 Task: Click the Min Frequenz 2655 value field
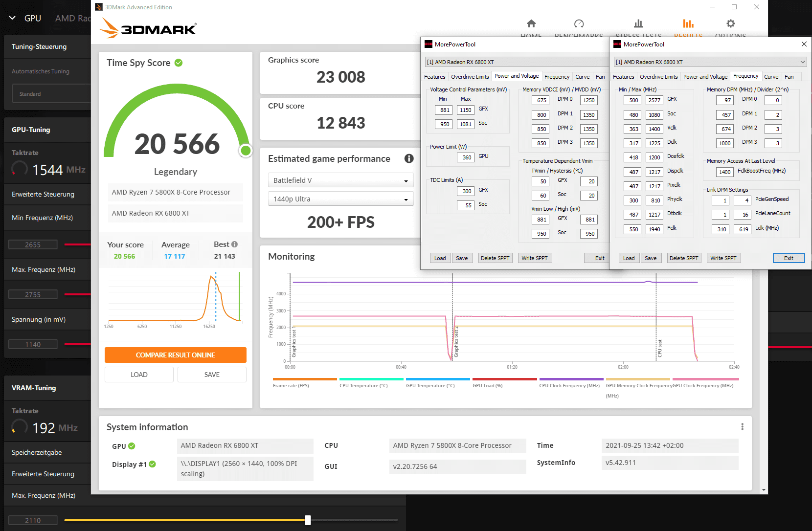(x=33, y=244)
